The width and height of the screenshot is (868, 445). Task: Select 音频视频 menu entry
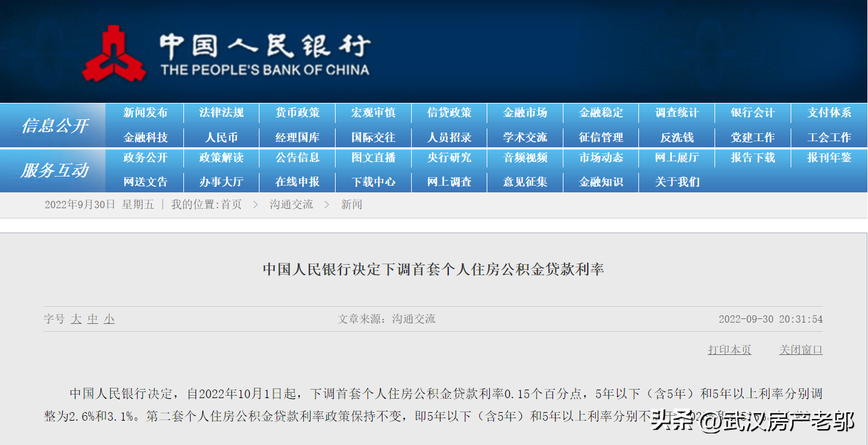tap(525, 158)
